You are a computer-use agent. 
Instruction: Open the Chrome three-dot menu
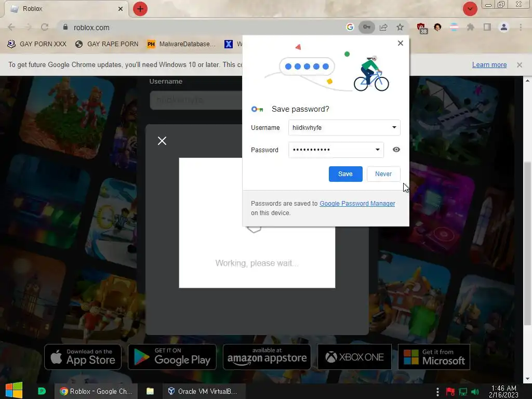tap(521, 27)
